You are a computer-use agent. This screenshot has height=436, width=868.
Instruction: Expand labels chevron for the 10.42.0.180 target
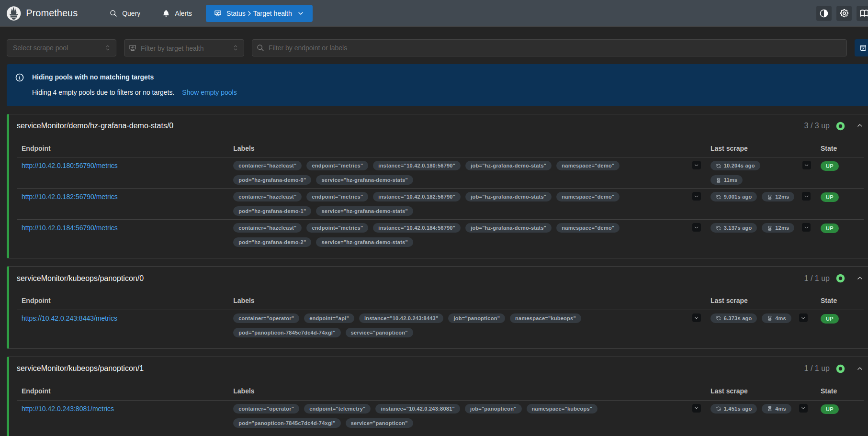pos(697,166)
